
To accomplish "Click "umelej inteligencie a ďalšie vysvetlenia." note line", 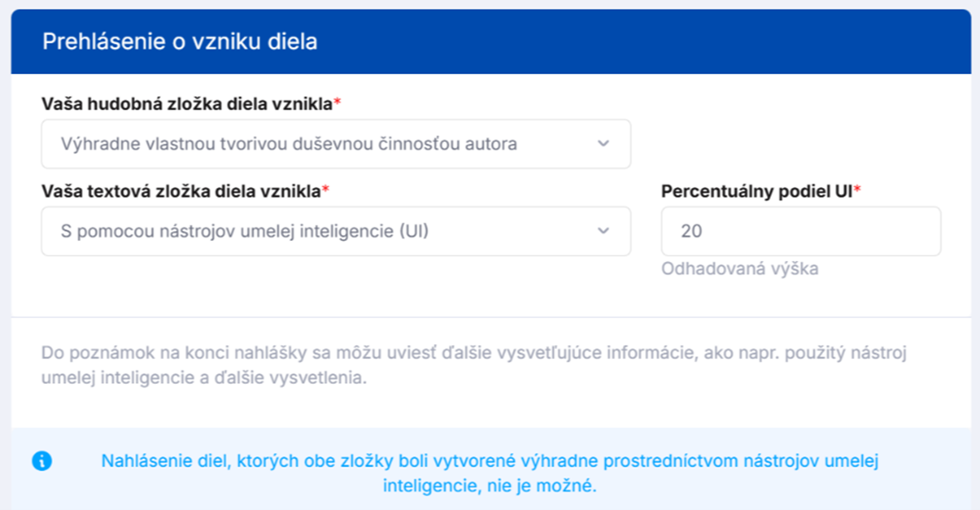I will point(203,378).
